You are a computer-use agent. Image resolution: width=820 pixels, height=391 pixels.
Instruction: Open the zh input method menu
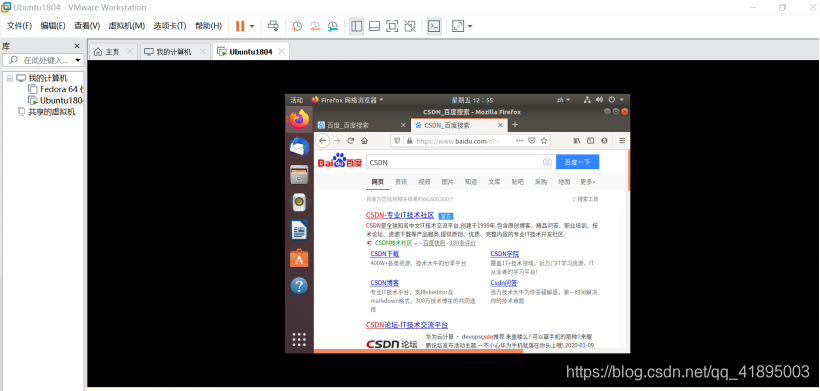(563, 99)
